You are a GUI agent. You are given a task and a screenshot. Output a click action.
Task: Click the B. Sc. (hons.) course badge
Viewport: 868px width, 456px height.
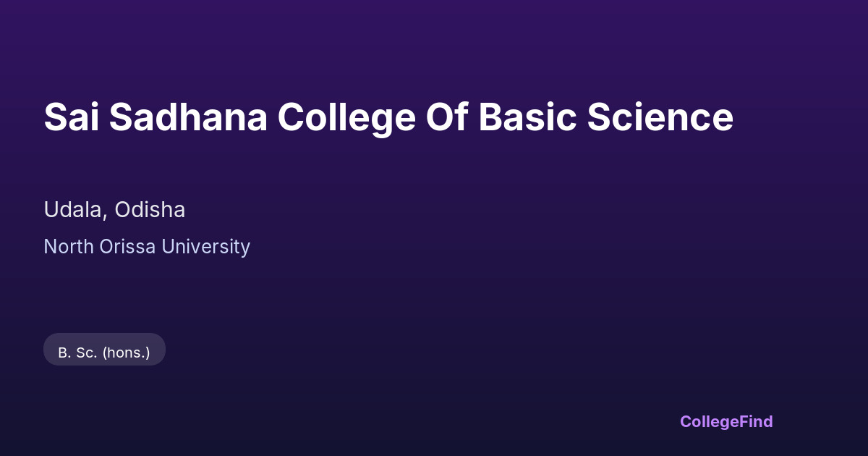pyautogui.click(x=104, y=352)
